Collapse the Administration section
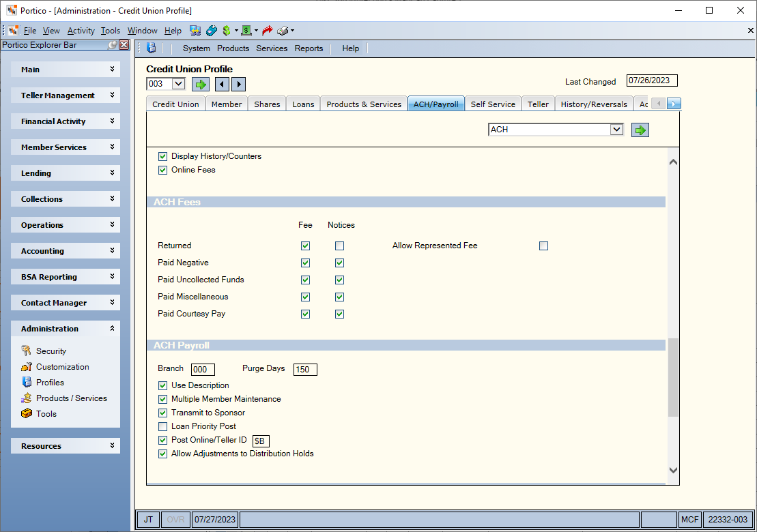The width and height of the screenshot is (757, 532). pos(65,329)
